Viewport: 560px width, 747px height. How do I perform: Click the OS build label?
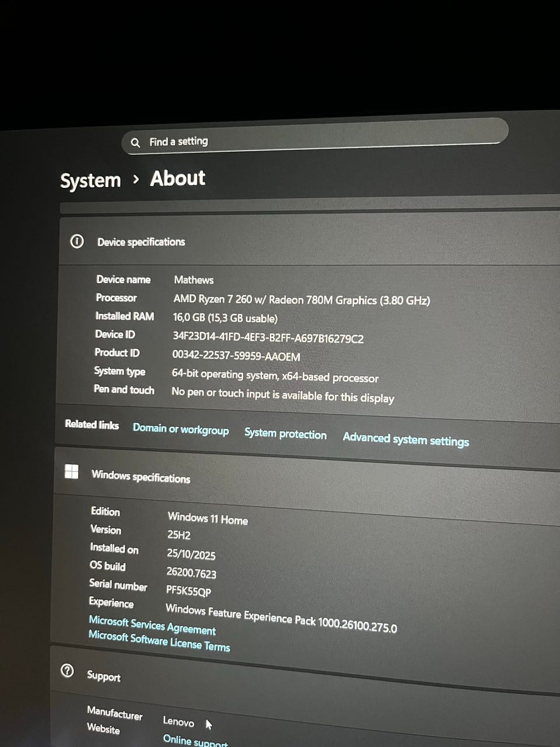[107, 566]
